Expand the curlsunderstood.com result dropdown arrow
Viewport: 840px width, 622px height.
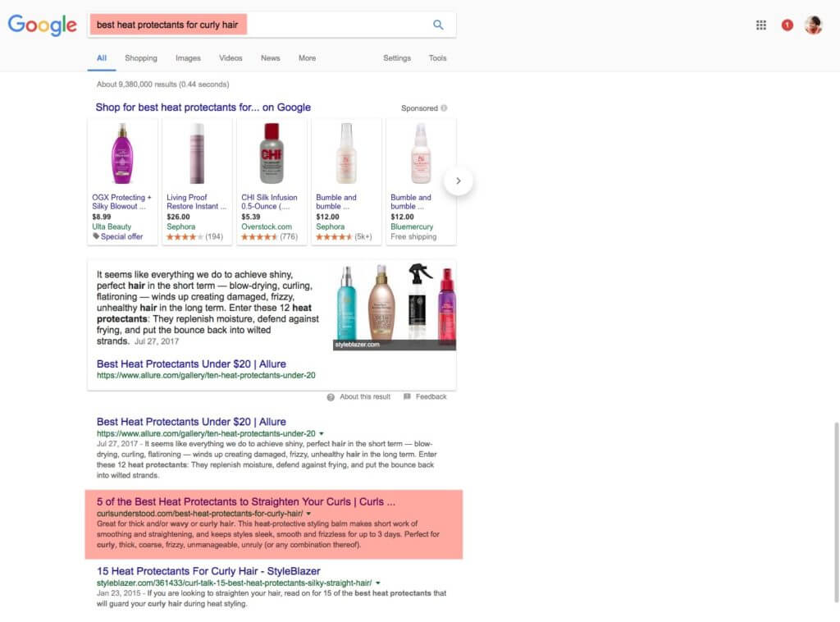308,513
